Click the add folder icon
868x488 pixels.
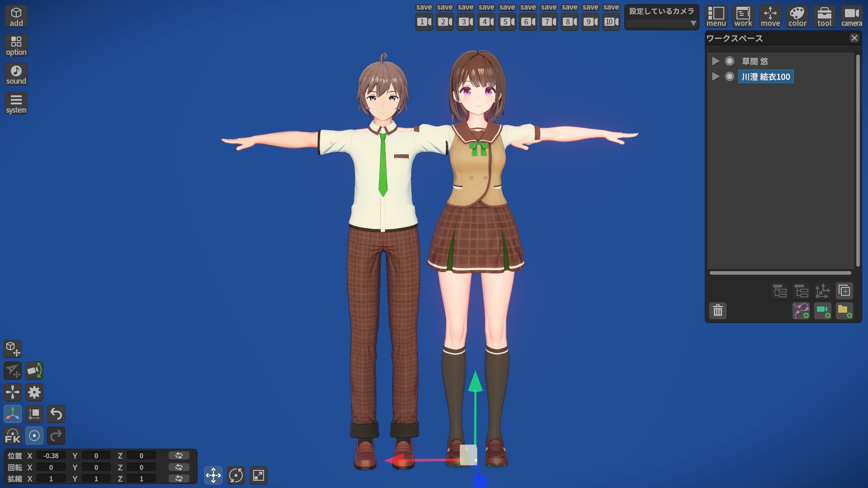844,311
